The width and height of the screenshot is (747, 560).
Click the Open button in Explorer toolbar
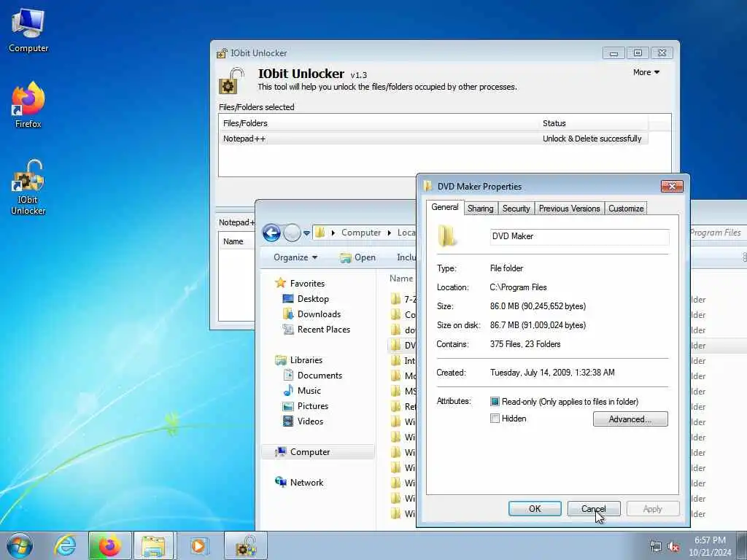(357, 257)
